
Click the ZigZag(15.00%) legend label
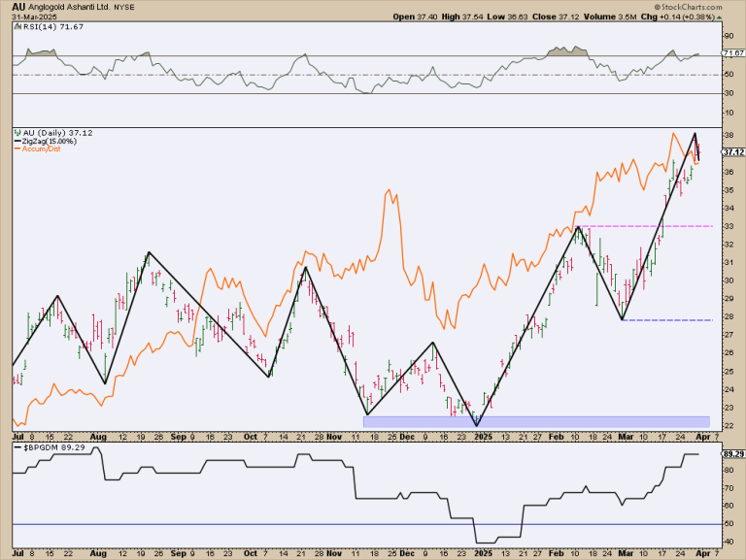(x=50, y=141)
